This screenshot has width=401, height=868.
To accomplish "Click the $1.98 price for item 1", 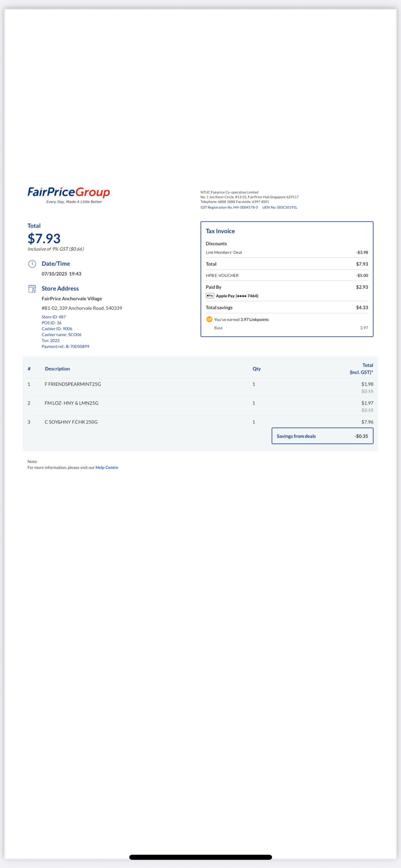I will [367, 384].
